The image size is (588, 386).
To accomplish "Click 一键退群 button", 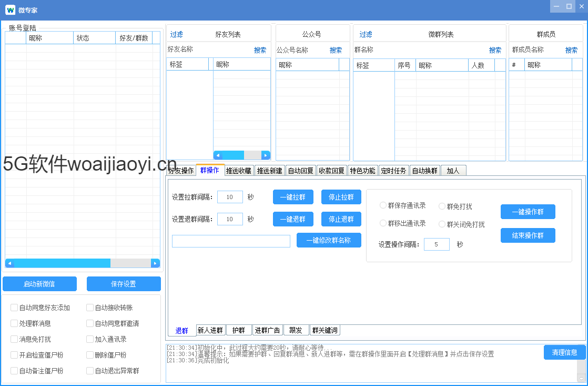I will [x=293, y=219].
